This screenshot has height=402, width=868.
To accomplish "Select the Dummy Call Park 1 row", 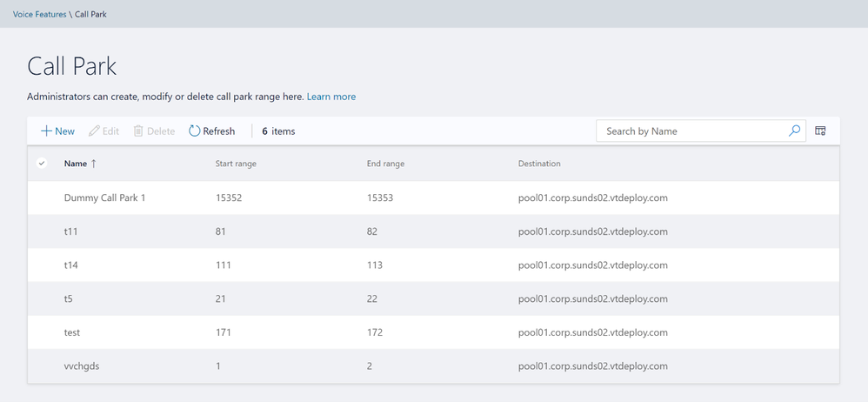I will click(x=104, y=198).
